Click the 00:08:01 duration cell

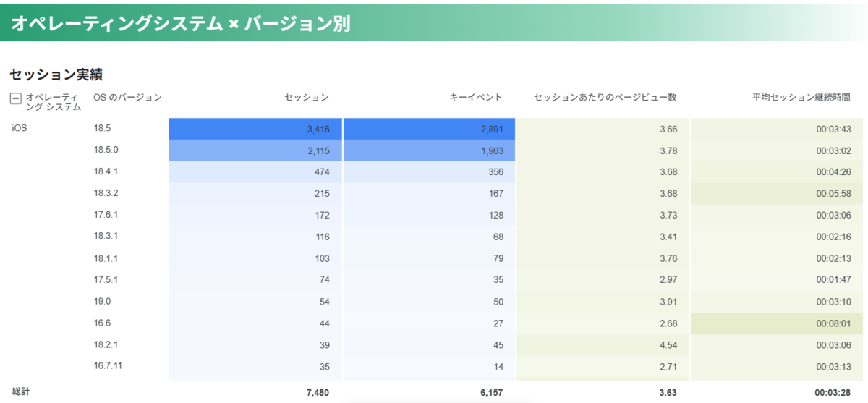pyautogui.click(x=777, y=323)
